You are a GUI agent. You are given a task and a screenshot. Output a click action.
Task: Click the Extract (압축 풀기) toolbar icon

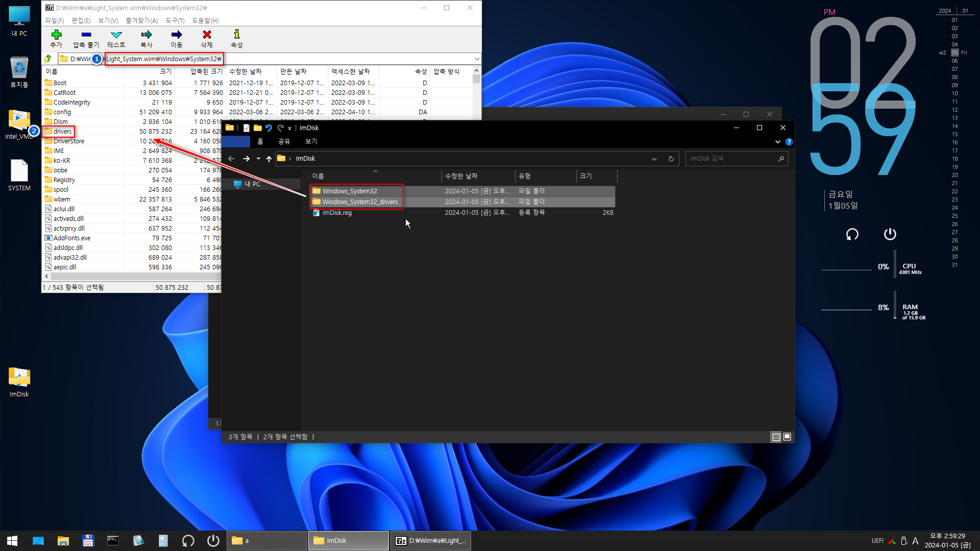coord(86,35)
